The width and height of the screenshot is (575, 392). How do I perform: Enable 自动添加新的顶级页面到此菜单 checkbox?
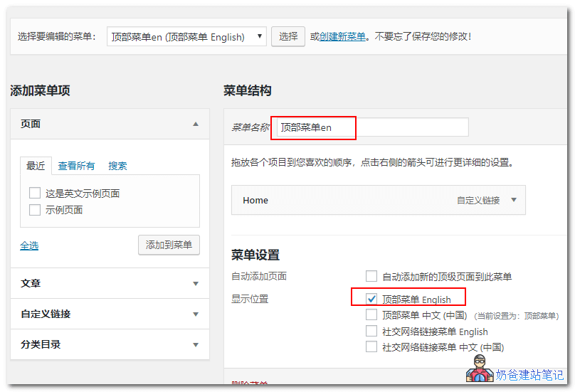coord(371,276)
